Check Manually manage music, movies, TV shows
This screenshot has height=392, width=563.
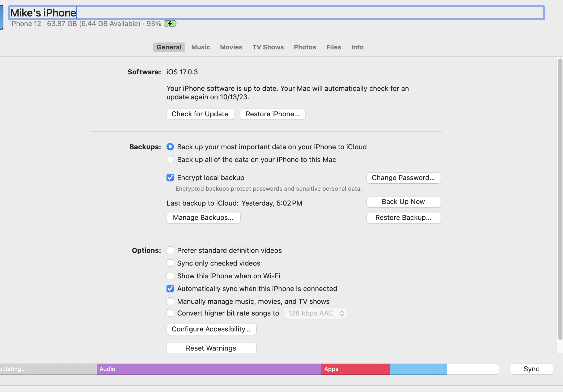tap(170, 301)
